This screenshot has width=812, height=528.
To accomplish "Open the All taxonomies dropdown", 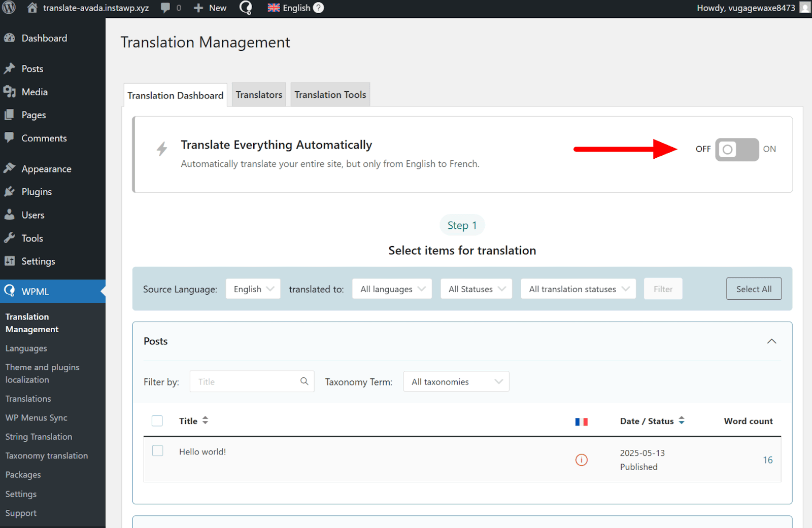I will click(x=456, y=381).
